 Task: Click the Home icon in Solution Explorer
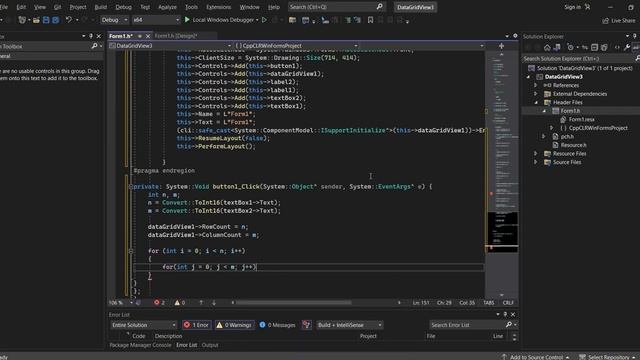(547, 48)
